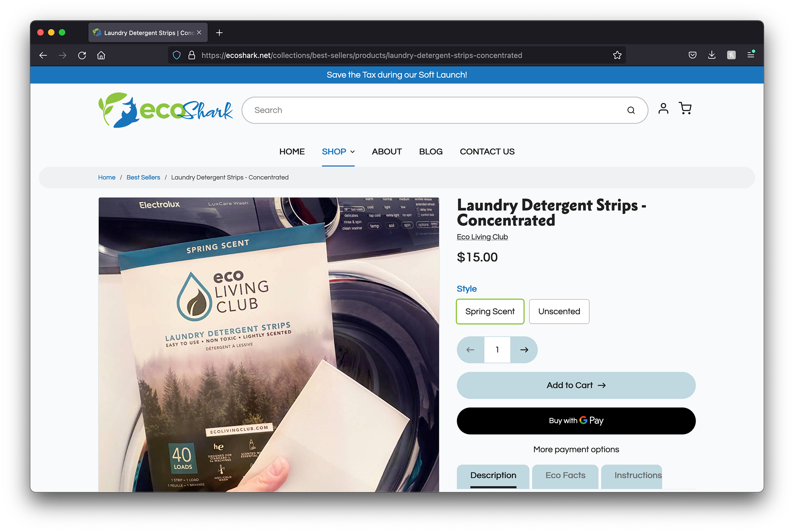Expand the SHOP dropdown menu
This screenshot has width=794, height=532.
click(338, 152)
